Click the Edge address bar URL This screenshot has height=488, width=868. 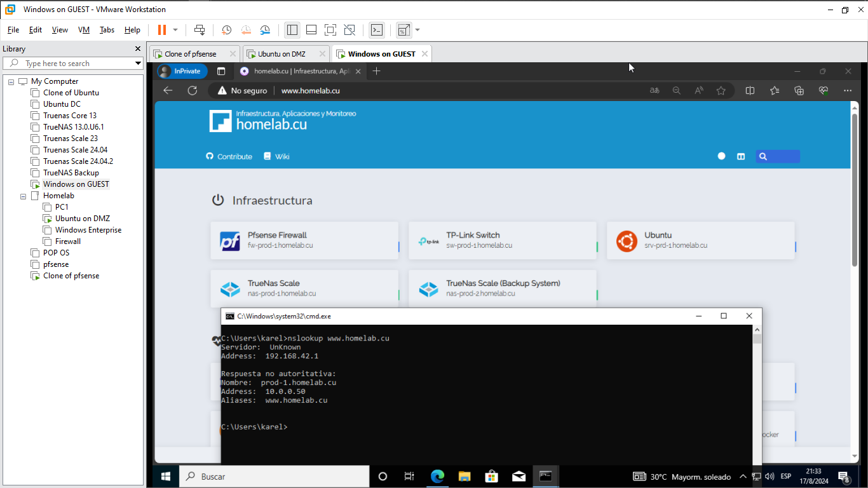pos(311,91)
